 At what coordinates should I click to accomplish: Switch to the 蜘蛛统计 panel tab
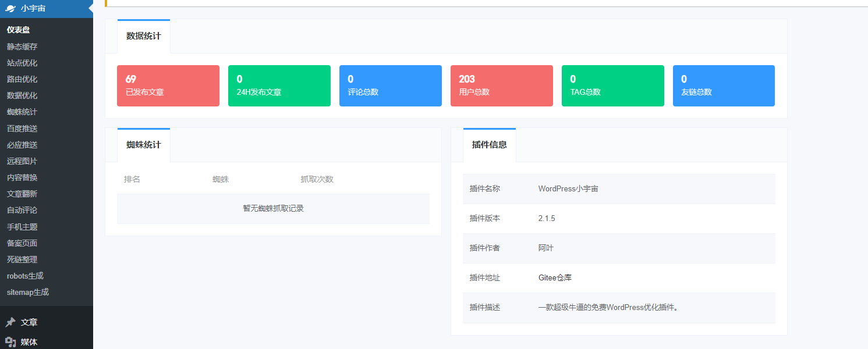144,145
